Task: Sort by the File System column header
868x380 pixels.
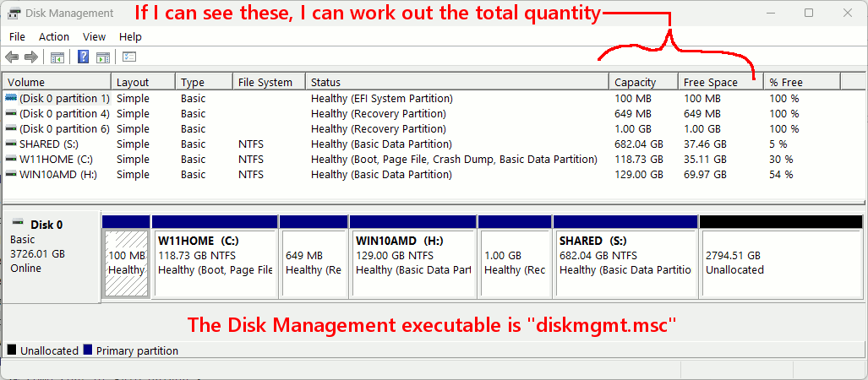Action: coord(269,83)
